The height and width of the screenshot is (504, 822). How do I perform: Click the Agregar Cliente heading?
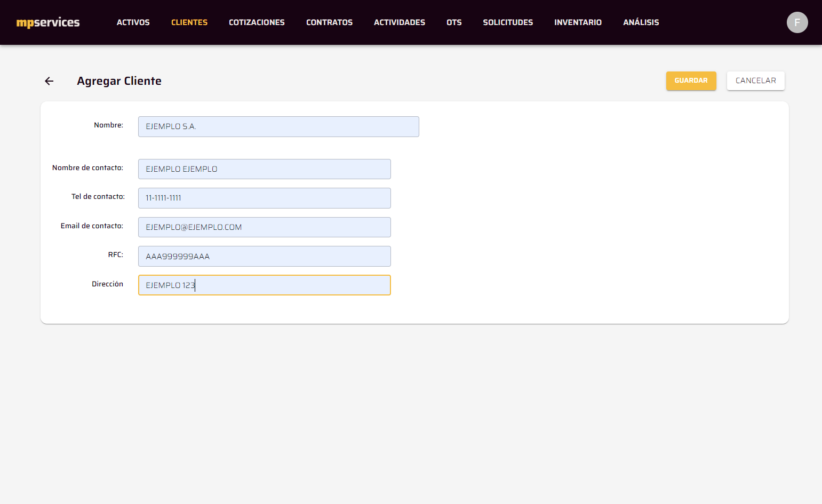tap(119, 81)
